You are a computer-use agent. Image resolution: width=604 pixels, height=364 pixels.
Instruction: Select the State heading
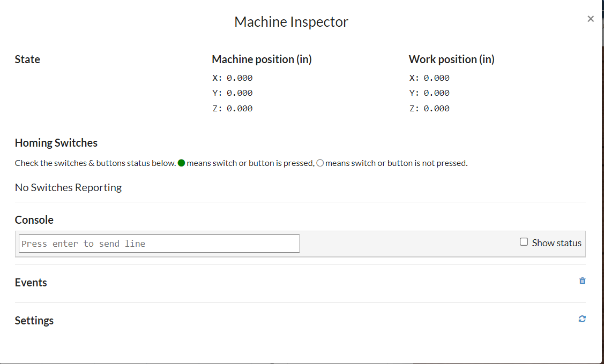(x=27, y=59)
